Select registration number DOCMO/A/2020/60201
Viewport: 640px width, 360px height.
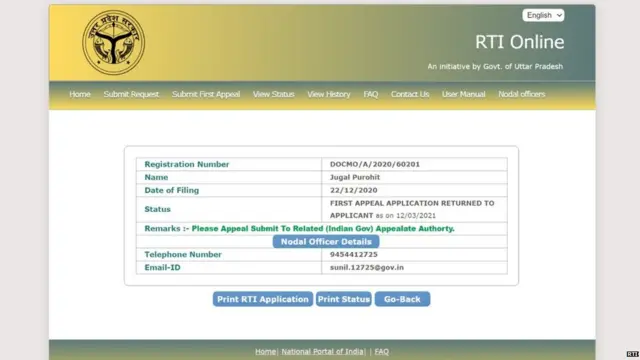click(x=375, y=164)
